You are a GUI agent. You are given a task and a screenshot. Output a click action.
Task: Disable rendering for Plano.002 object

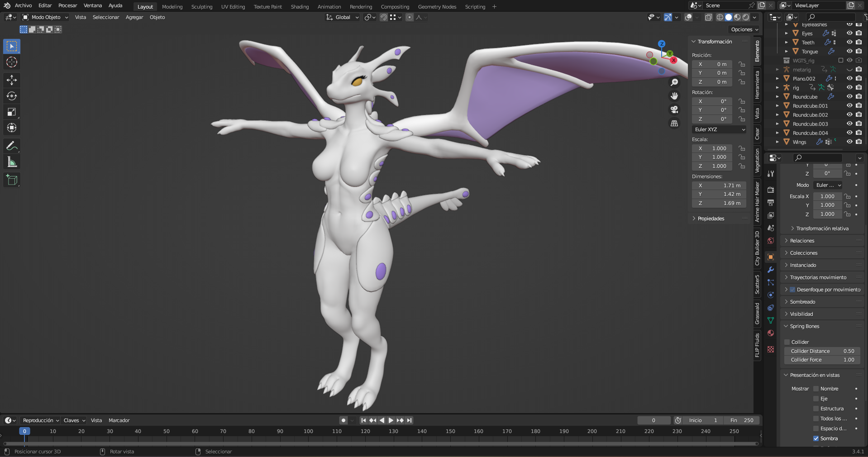[858, 78]
